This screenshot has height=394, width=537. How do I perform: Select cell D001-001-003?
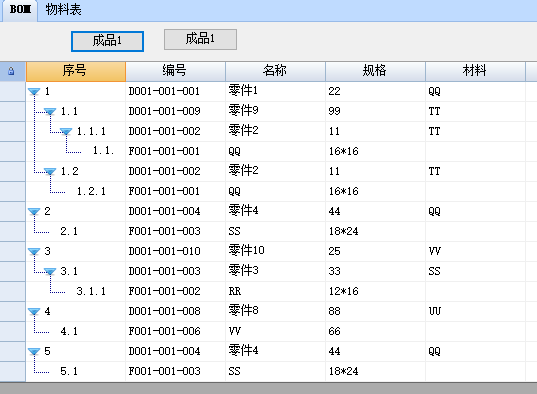point(175,271)
